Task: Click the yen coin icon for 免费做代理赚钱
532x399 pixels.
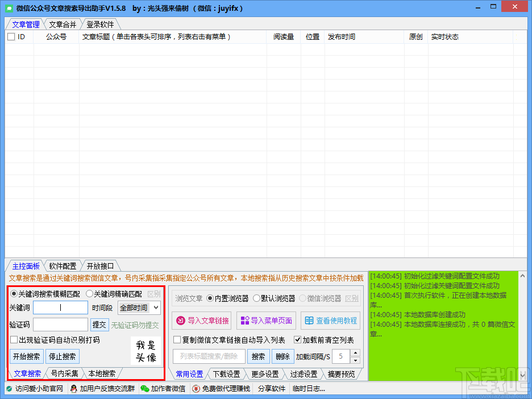Action: 196,389
